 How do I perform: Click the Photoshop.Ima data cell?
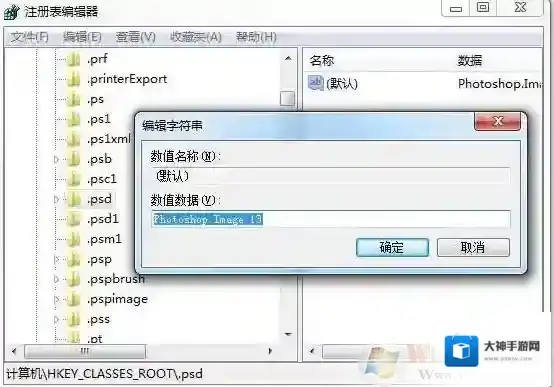click(500, 84)
